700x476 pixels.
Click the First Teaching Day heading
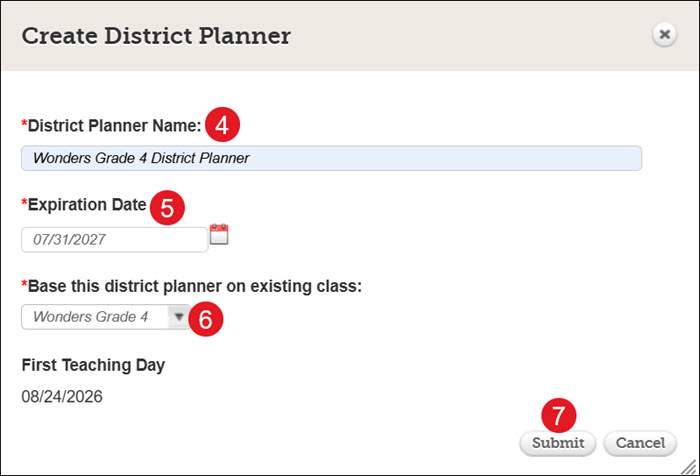93,365
